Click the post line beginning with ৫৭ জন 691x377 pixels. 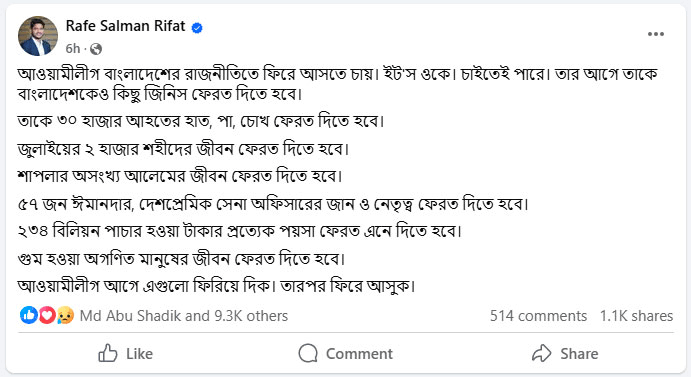click(273, 204)
